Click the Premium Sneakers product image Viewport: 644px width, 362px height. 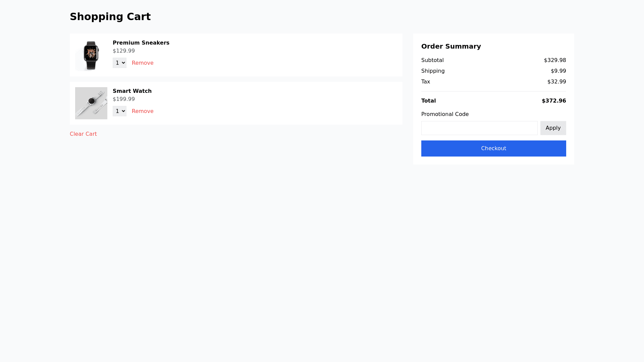click(91, 55)
